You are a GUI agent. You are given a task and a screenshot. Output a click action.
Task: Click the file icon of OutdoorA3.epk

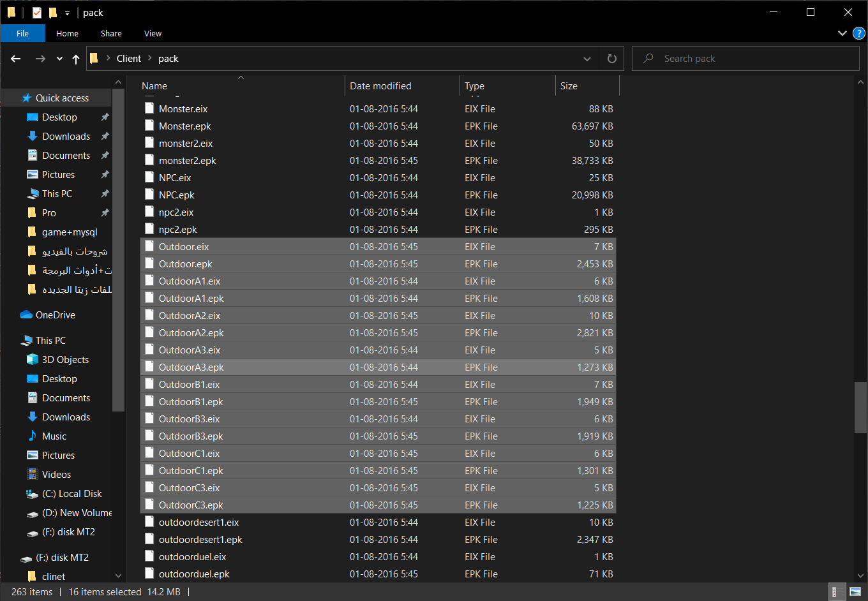[149, 367]
